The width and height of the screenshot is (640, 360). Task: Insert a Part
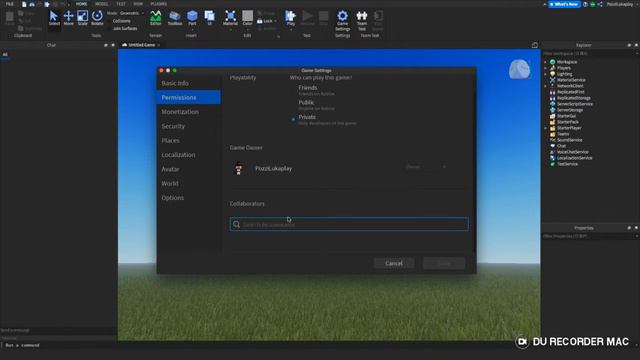192,17
